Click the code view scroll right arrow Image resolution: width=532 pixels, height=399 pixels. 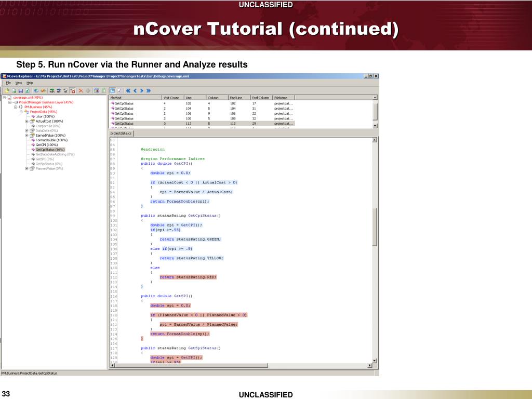(369, 365)
